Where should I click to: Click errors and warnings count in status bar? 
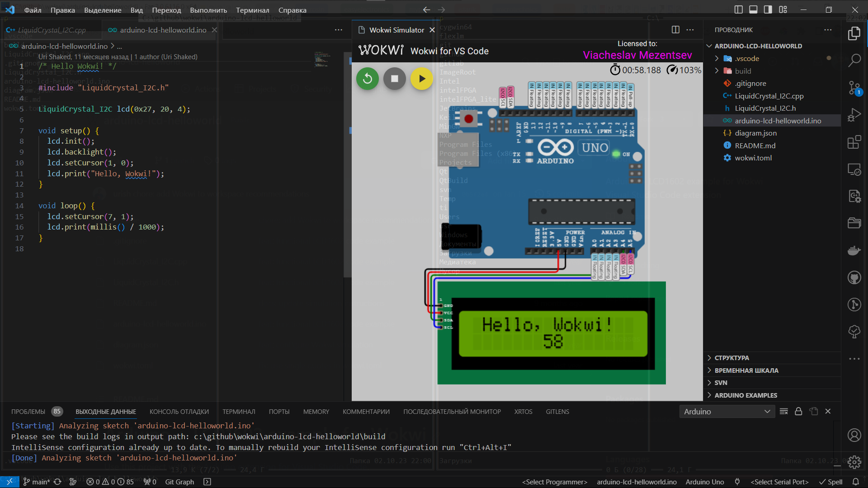coord(110,482)
